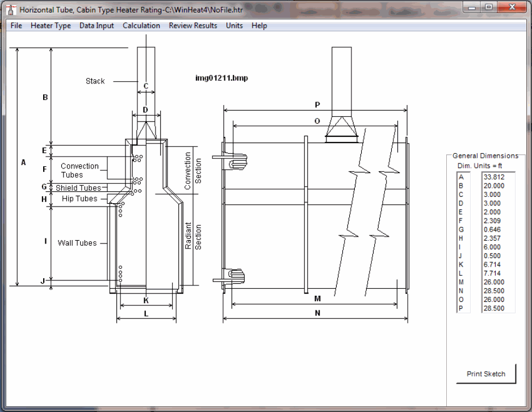Open the Heater Type menu

51,26
